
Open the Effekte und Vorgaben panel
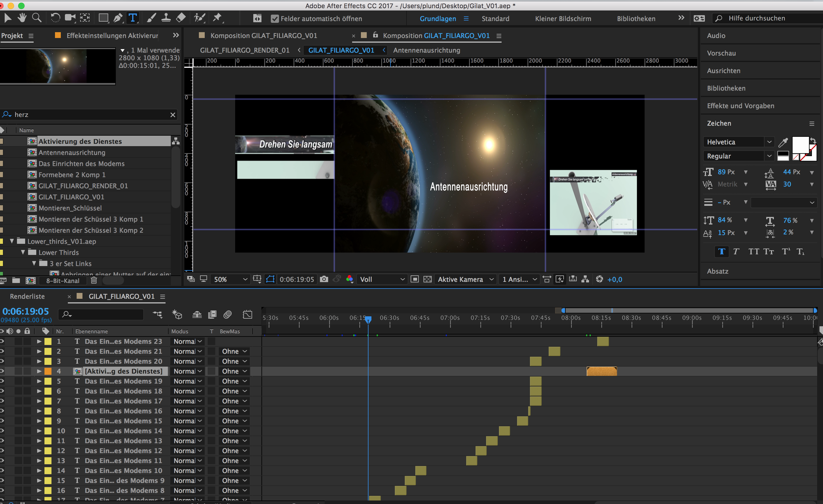[x=740, y=106]
